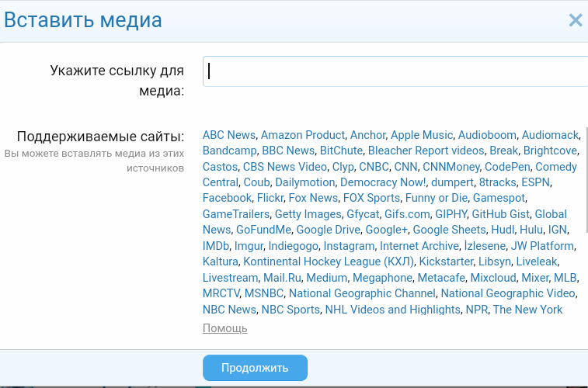Image resolution: width=588 pixels, height=388 pixels.
Task: Open the GitHub Gist link
Action: pyautogui.click(x=500, y=214)
